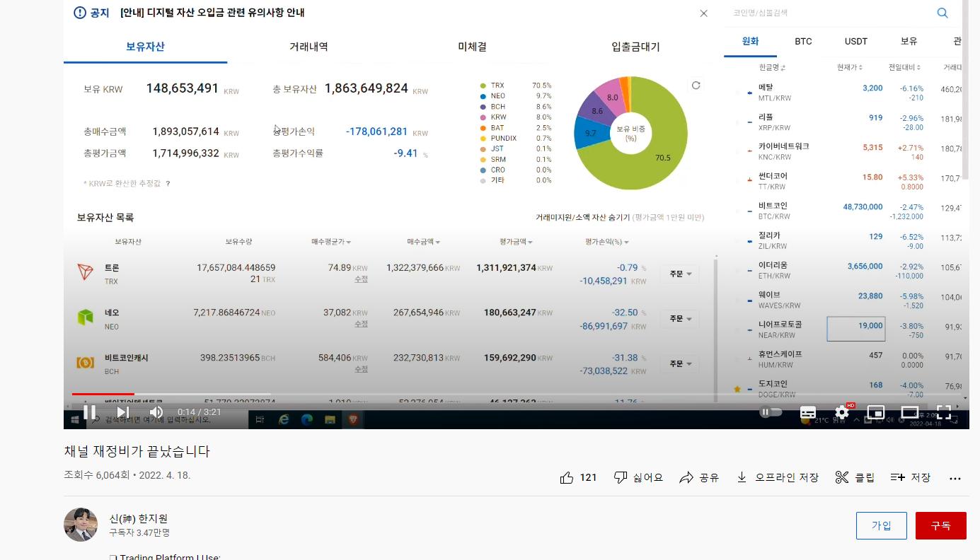Sort the list by 전일대비

click(905, 68)
